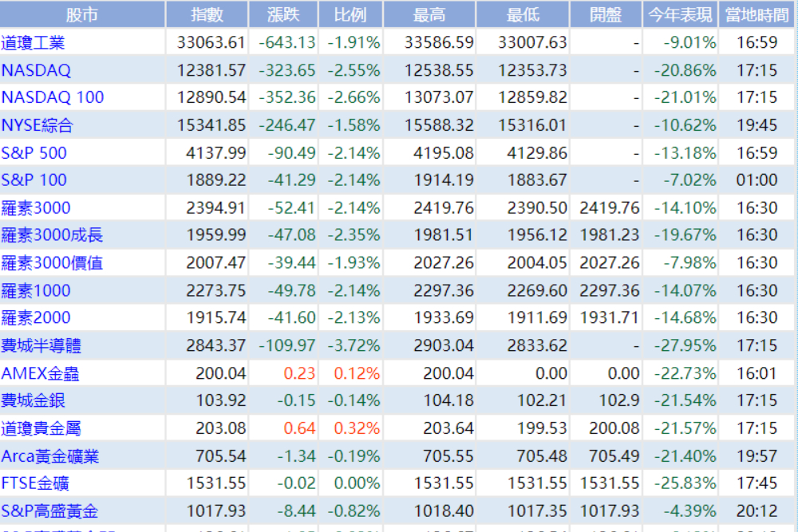The height and width of the screenshot is (532, 798).
Task: Click the index value 33063.61
Action: coord(211,43)
